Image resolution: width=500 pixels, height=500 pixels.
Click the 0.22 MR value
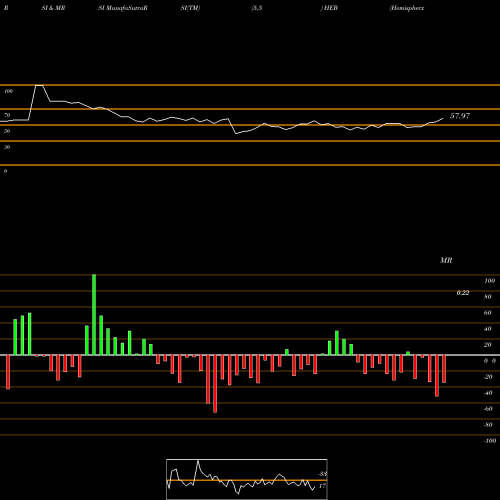point(463,293)
